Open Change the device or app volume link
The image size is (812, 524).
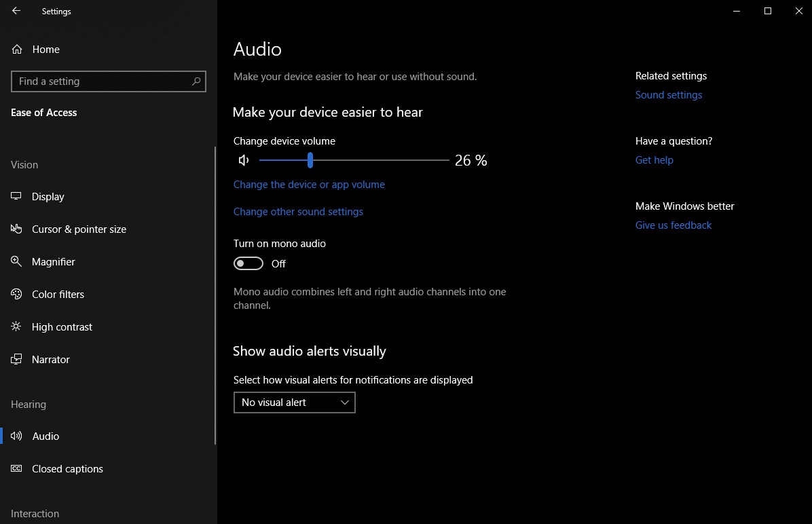point(309,185)
